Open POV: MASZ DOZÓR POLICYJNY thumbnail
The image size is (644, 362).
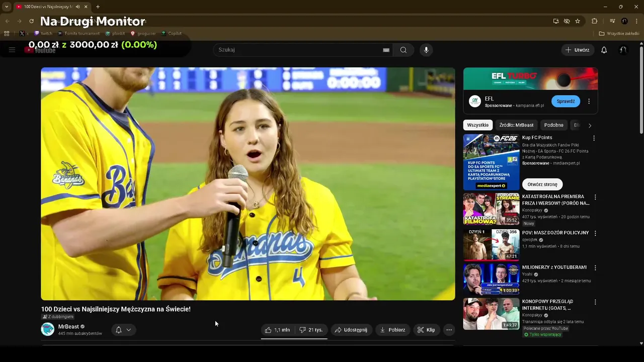491,245
